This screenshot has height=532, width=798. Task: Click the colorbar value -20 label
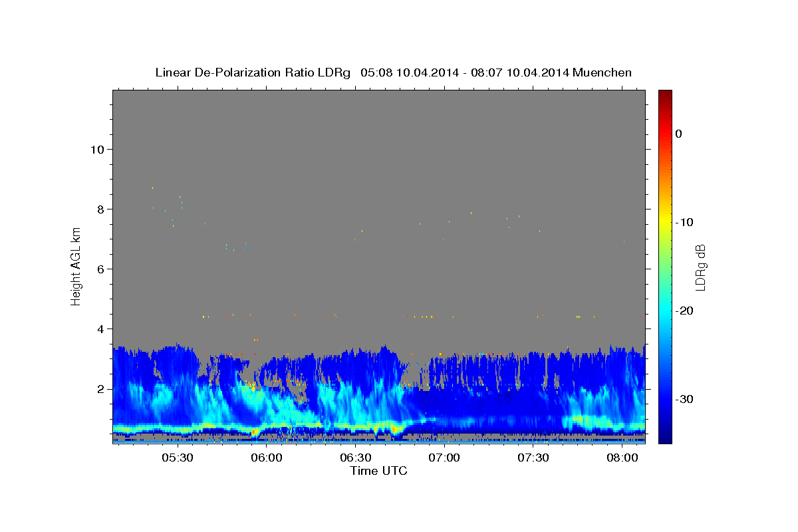point(684,311)
